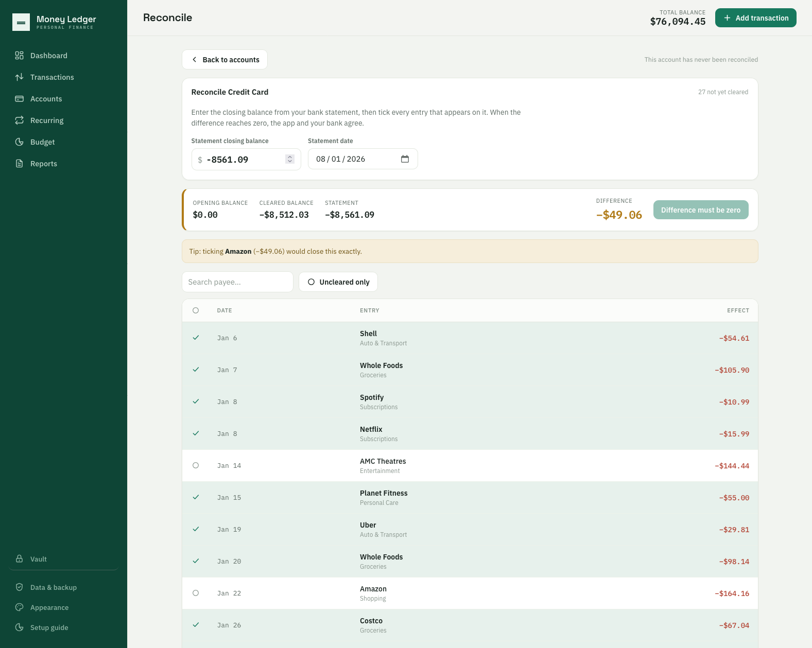812x648 pixels.
Task: Click the Setup guide icon
Action: [20, 627]
